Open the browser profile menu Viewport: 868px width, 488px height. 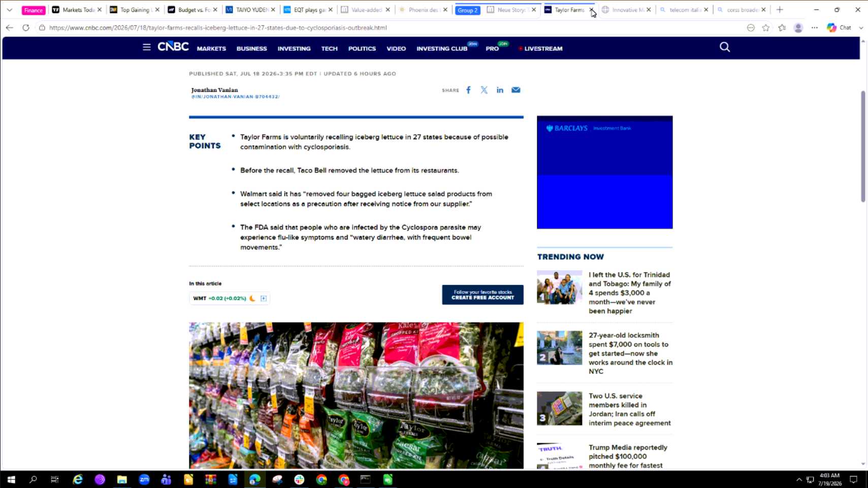(798, 27)
